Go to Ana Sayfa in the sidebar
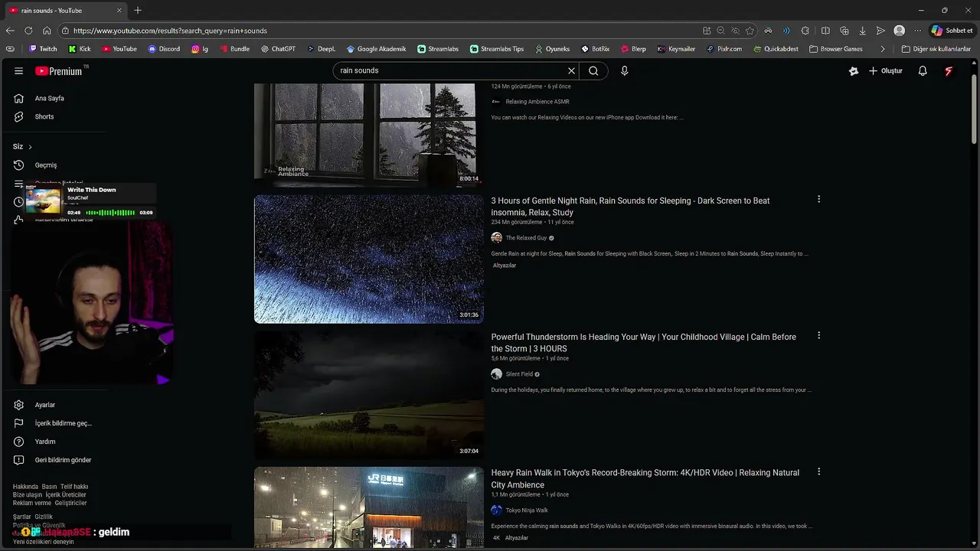Viewport: 980px width, 551px height. pos(50,98)
